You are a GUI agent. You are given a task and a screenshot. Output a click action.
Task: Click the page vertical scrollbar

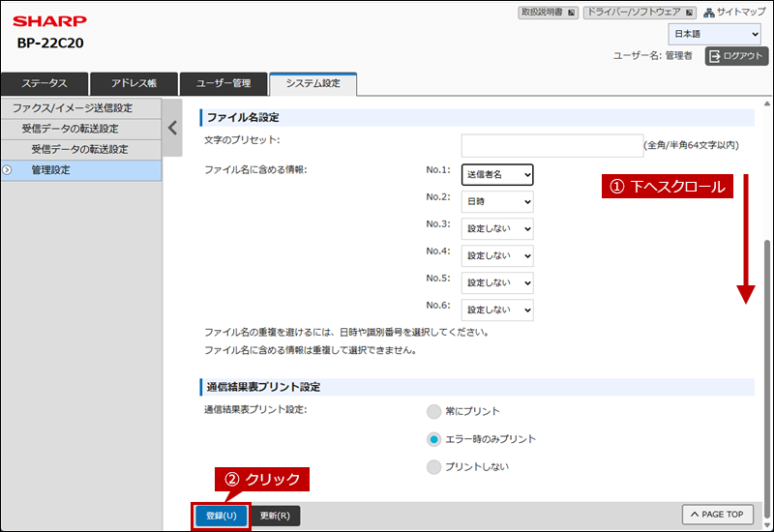[x=767, y=290]
